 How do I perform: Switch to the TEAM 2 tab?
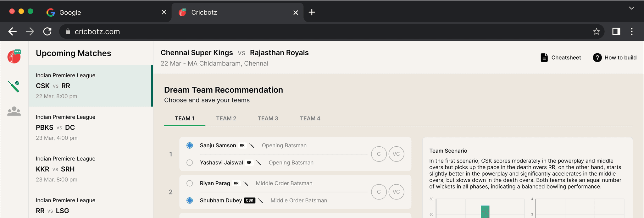226,118
